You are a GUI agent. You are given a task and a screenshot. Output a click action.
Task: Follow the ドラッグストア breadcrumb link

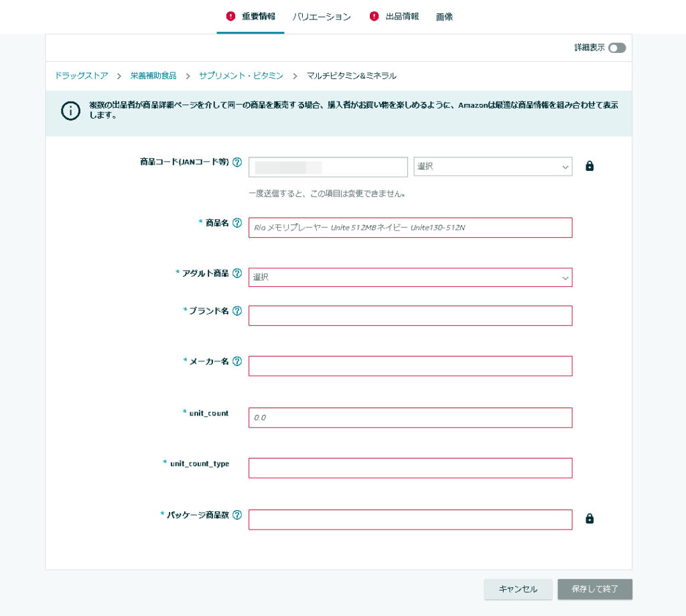pos(81,76)
